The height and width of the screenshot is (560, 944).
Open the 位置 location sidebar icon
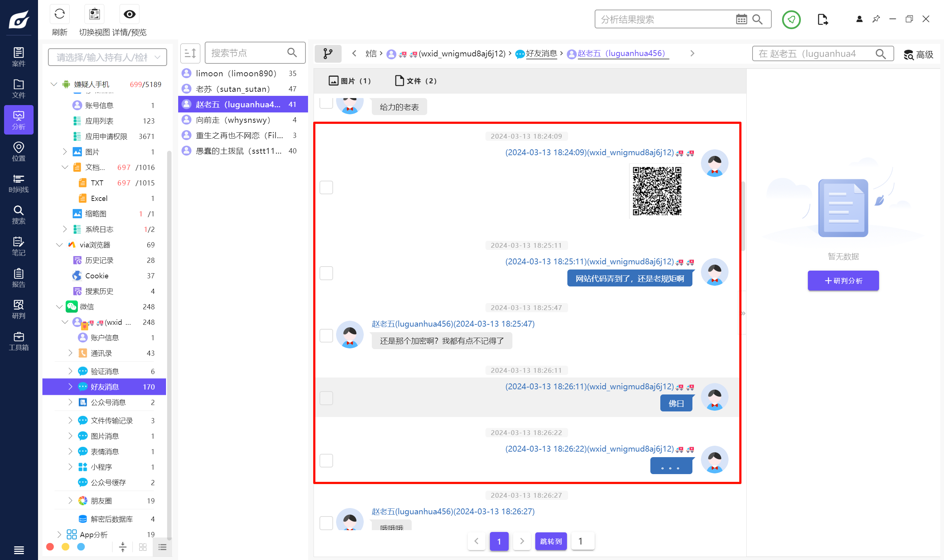(18, 151)
